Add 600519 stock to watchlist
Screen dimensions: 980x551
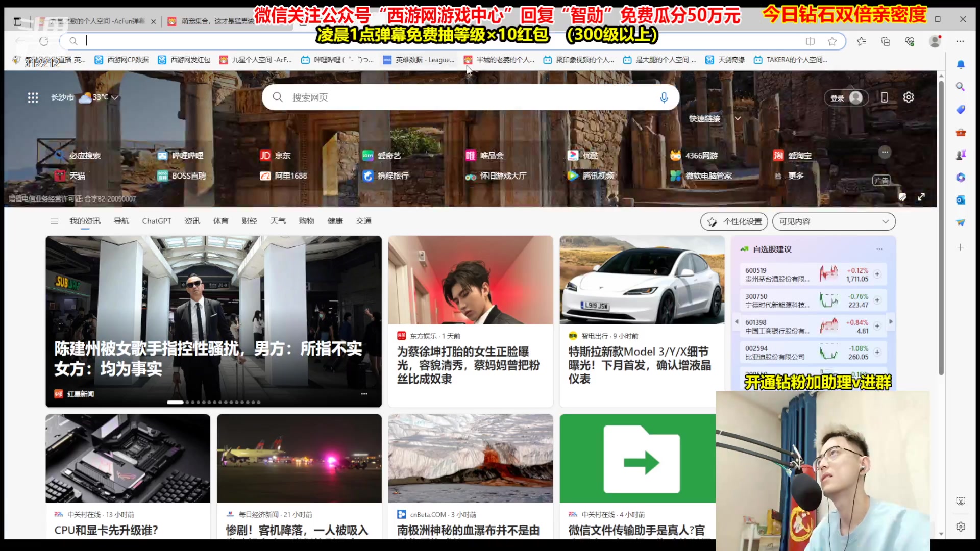[877, 274]
